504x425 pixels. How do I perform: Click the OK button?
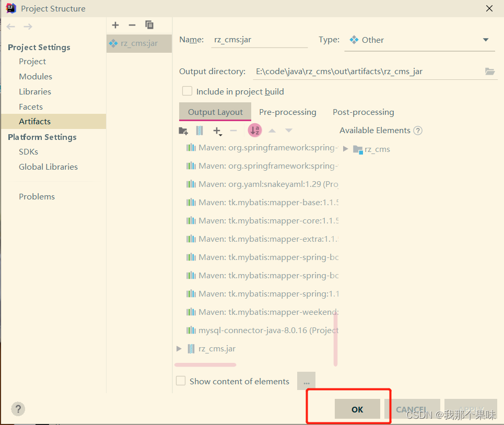pos(357,409)
